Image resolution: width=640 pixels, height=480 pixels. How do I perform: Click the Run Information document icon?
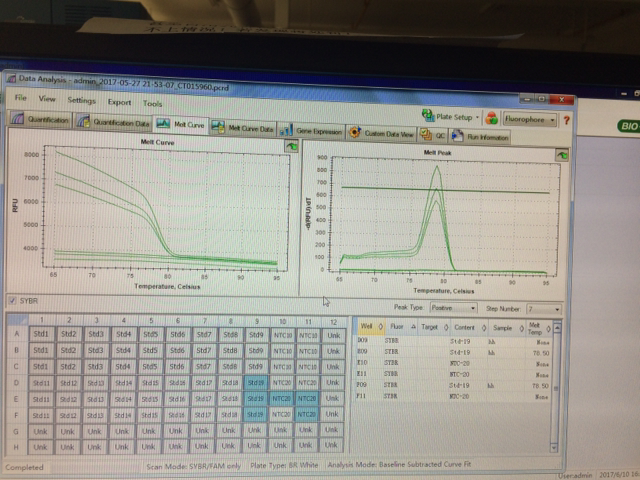[458, 136]
